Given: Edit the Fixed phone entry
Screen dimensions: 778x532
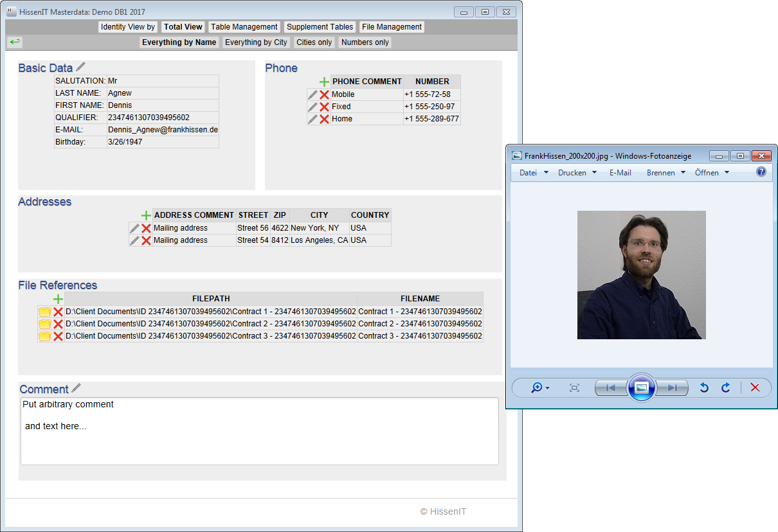Looking at the screenshot, I should pos(313,107).
